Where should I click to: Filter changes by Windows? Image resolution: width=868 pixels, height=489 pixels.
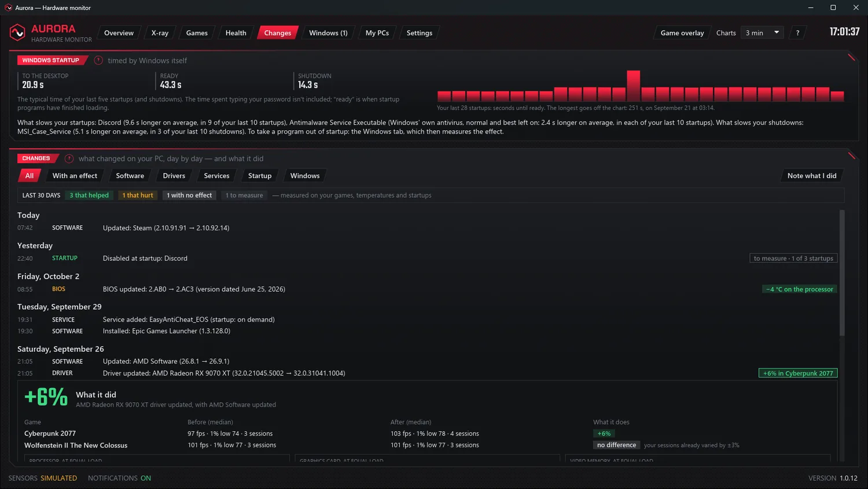305,176
